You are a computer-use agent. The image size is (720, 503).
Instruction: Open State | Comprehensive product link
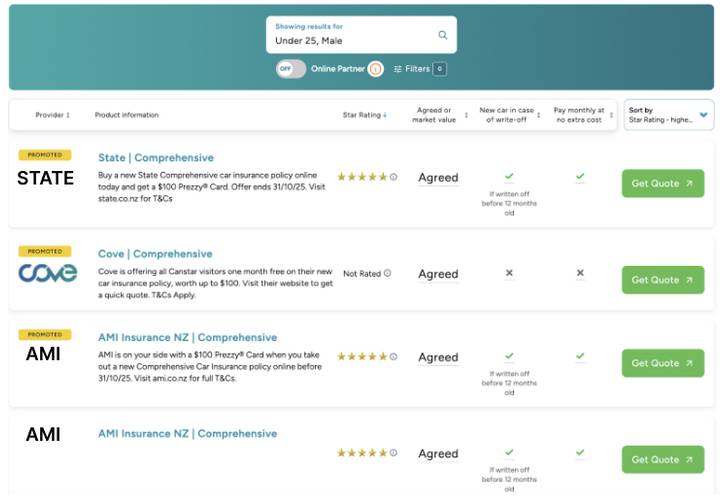click(x=156, y=158)
